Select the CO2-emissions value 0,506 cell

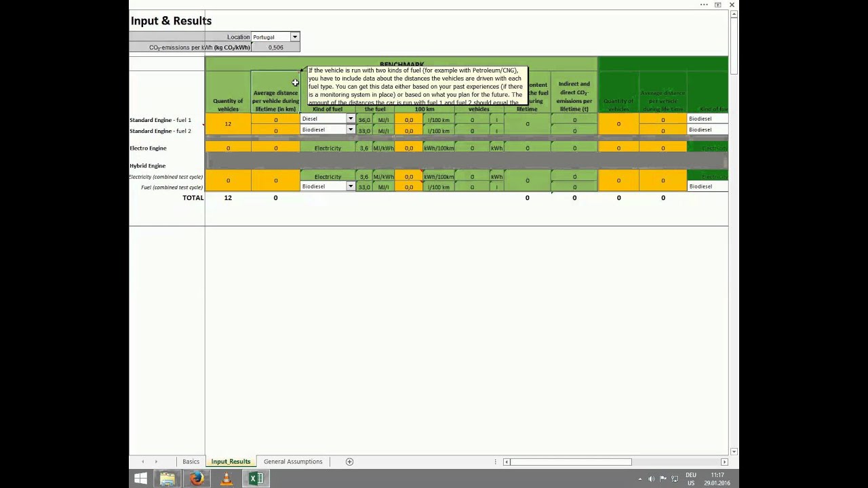click(x=275, y=47)
